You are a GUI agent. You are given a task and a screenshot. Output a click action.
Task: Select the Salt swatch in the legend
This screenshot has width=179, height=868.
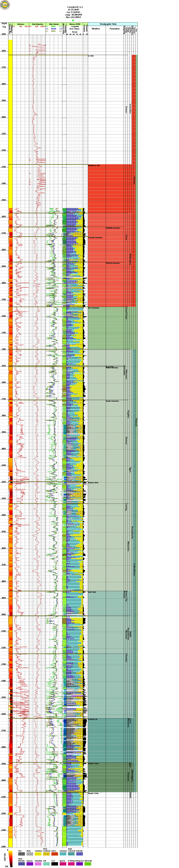[46, 864]
